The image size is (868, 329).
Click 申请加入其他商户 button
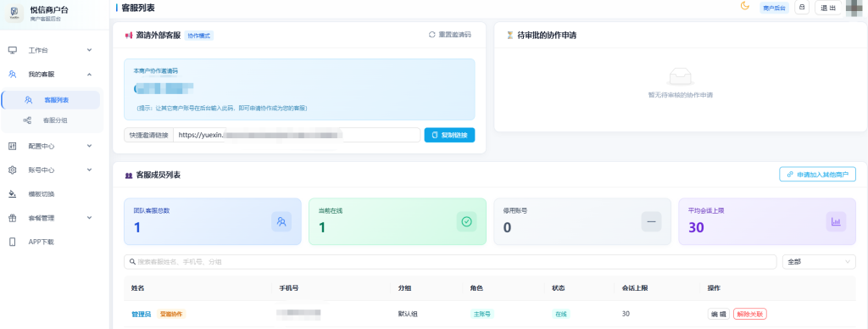[x=818, y=175]
